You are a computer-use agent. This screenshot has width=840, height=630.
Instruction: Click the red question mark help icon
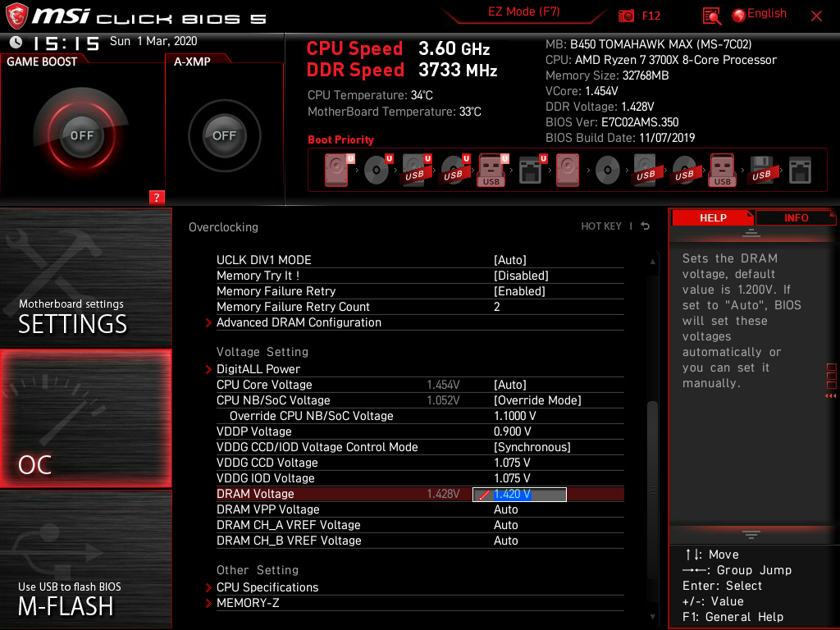[157, 197]
